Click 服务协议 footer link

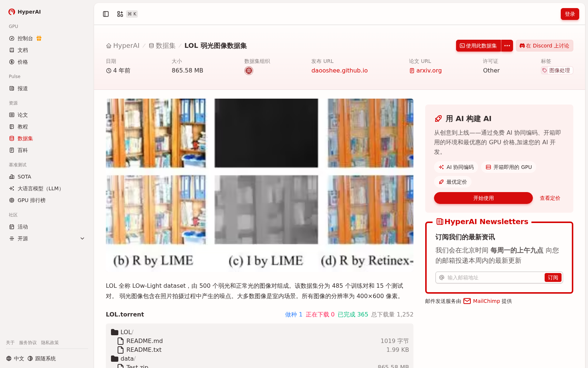pos(28,343)
